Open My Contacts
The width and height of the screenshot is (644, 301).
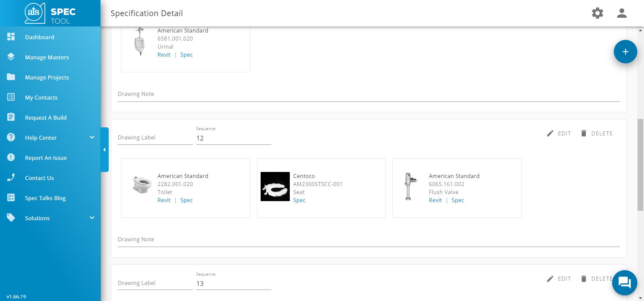(x=41, y=98)
